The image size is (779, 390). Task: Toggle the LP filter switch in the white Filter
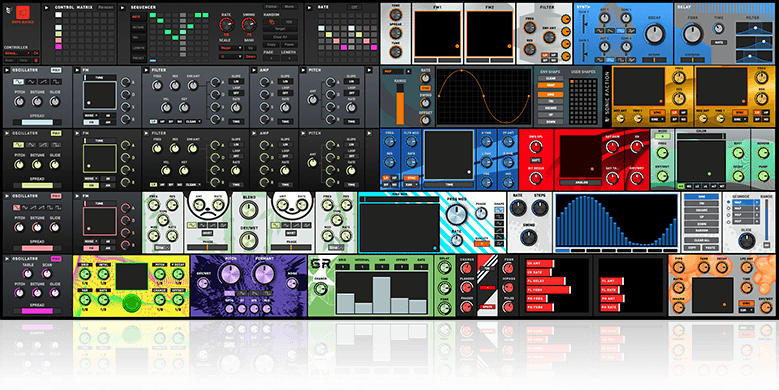[545, 55]
